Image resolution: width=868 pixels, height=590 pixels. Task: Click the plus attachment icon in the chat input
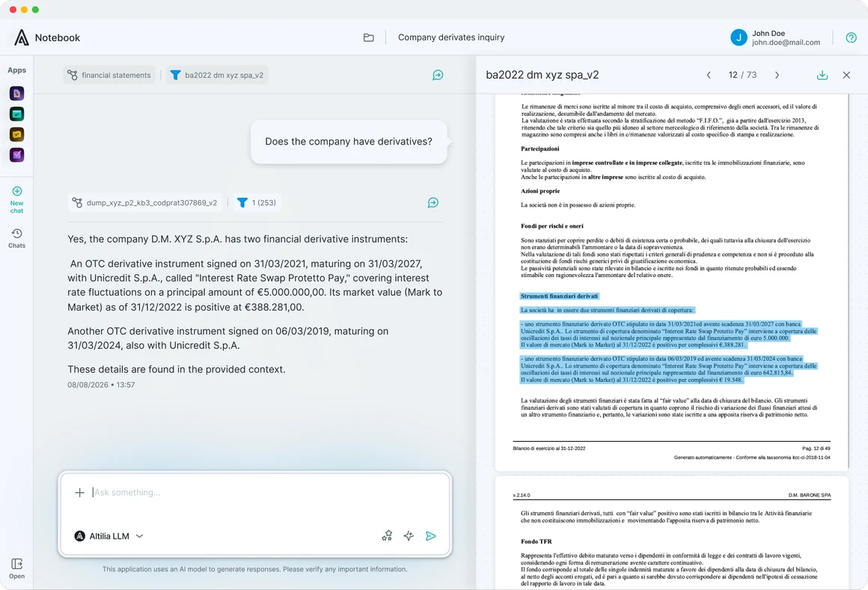[80, 493]
